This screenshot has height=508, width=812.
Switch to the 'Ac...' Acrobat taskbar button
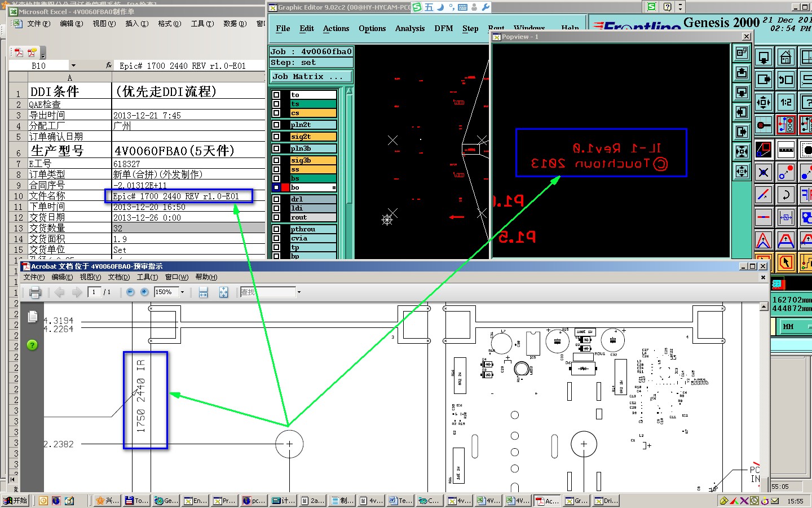[x=547, y=501]
